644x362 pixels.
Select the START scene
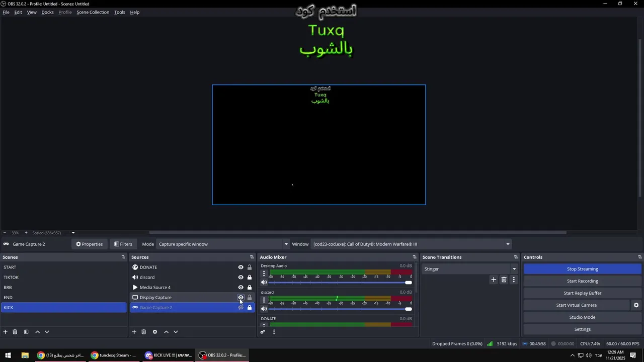click(63, 267)
